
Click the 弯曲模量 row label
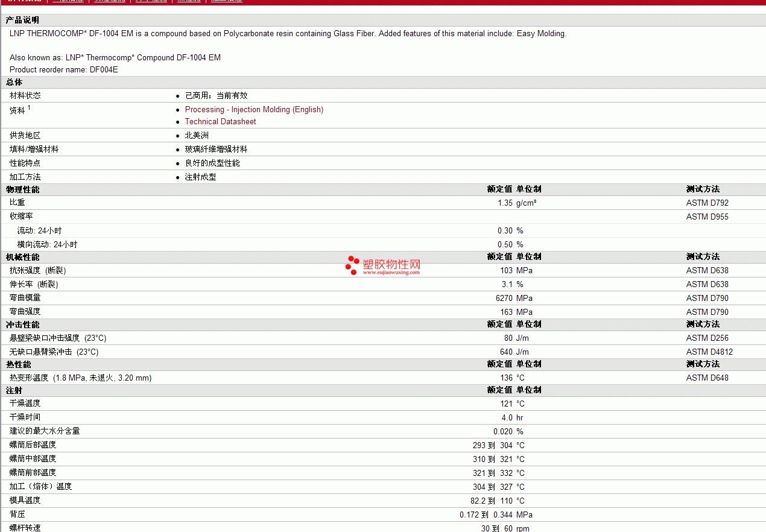coord(25,298)
